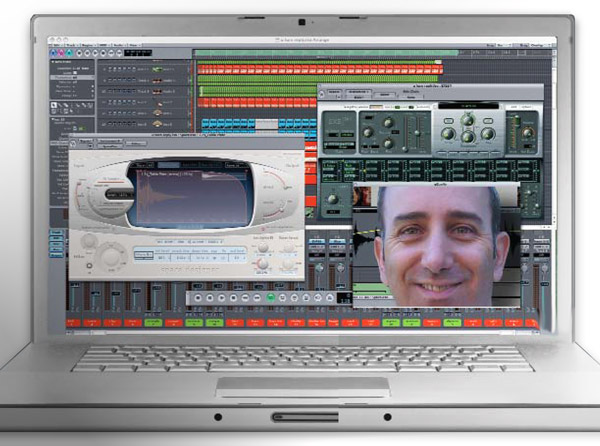Click upper Space Designer right-side slider handle
600x446 pixels.
click(x=286, y=188)
